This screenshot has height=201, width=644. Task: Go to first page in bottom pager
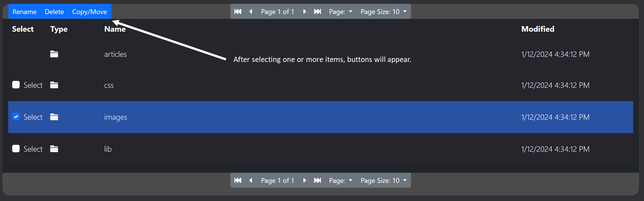pyautogui.click(x=238, y=180)
